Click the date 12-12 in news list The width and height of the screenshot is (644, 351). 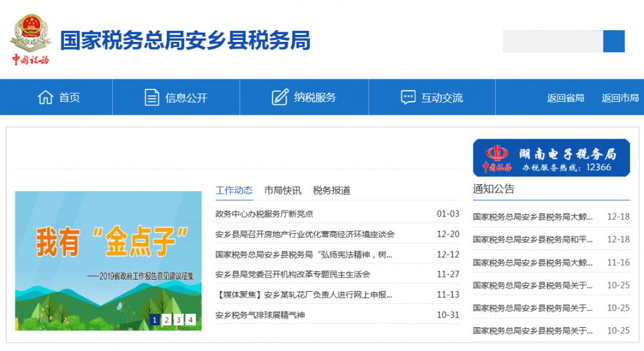tap(448, 254)
